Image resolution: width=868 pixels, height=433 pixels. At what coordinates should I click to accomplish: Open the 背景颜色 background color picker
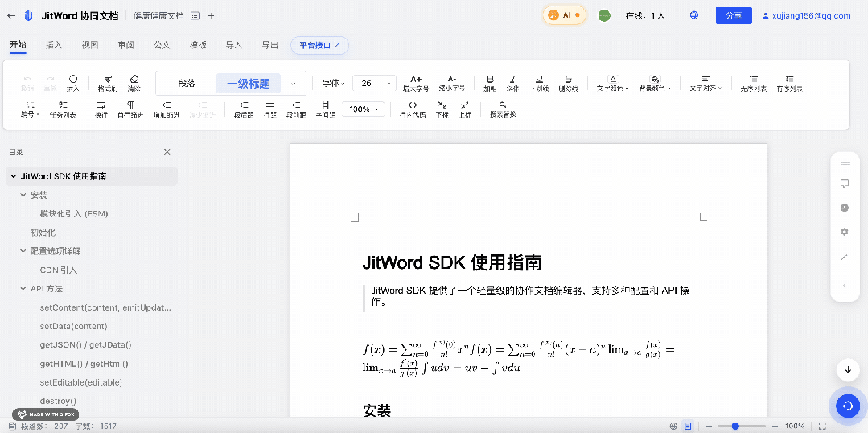pyautogui.click(x=655, y=83)
